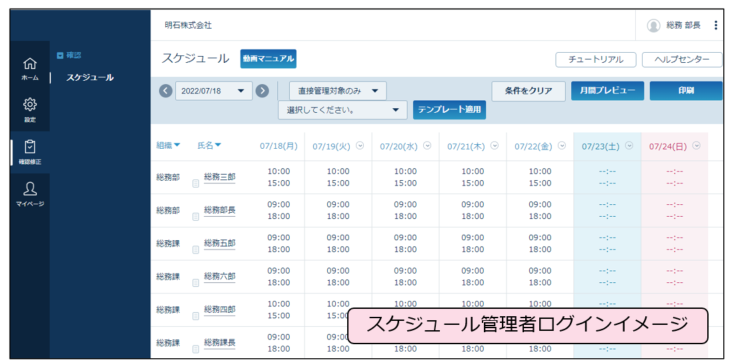Image resolution: width=731 pixels, height=363 pixels.
Task: Click the 印刷 button
Action: pos(686,91)
